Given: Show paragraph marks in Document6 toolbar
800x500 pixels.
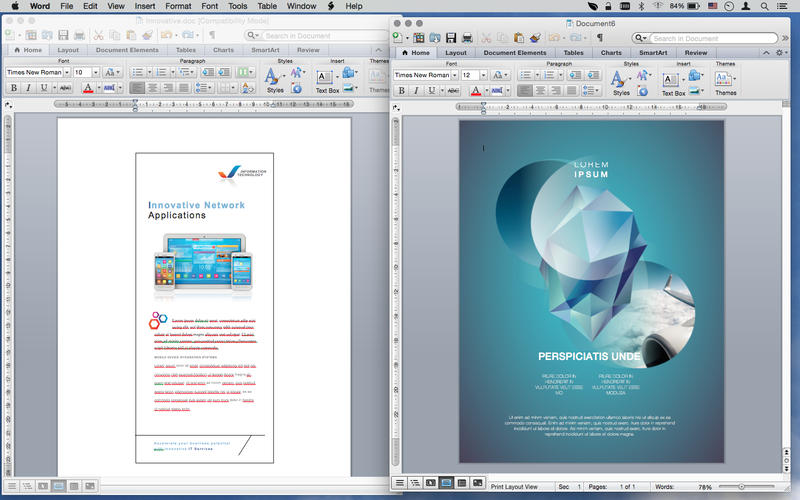Looking at the screenshot, I should (x=599, y=38).
